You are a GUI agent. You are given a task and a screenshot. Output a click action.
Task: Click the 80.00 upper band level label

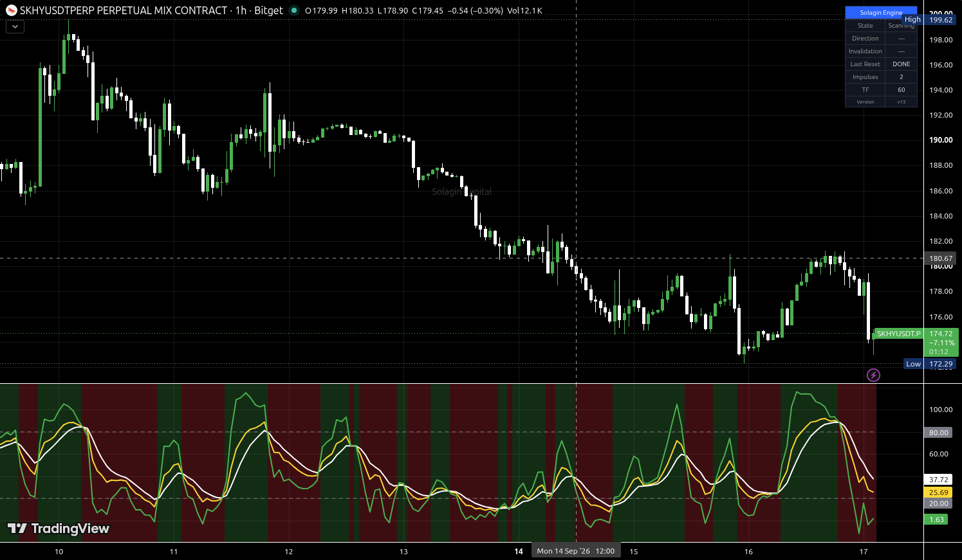pos(939,433)
